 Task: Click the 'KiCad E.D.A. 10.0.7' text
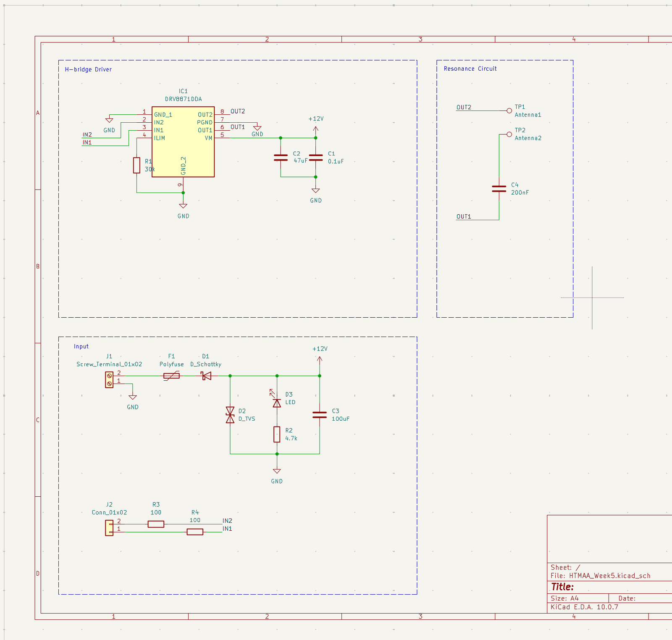click(585, 607)
